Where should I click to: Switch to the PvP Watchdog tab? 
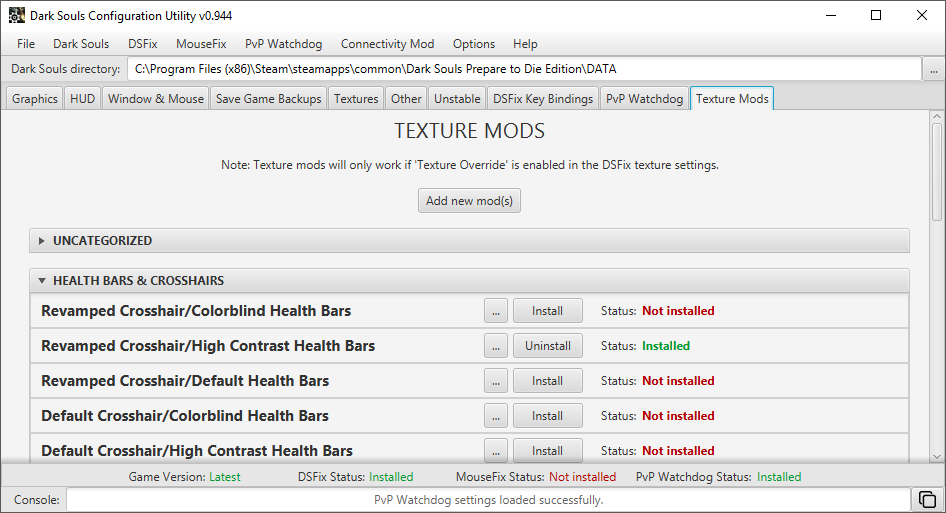644,98
